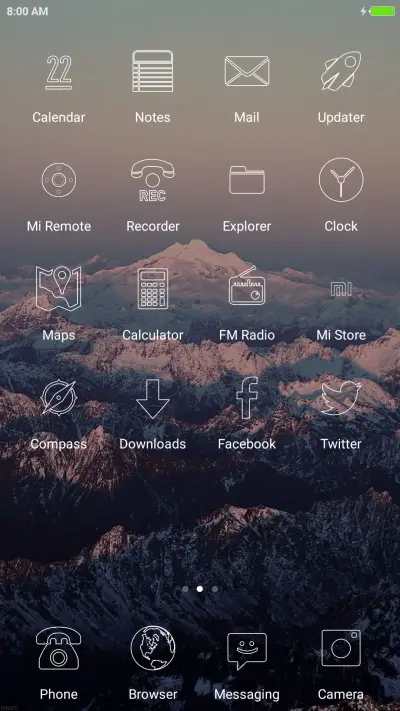The image size is (400, 711).
Task: Tap the "Notes" label text
Action: point(152,117)
